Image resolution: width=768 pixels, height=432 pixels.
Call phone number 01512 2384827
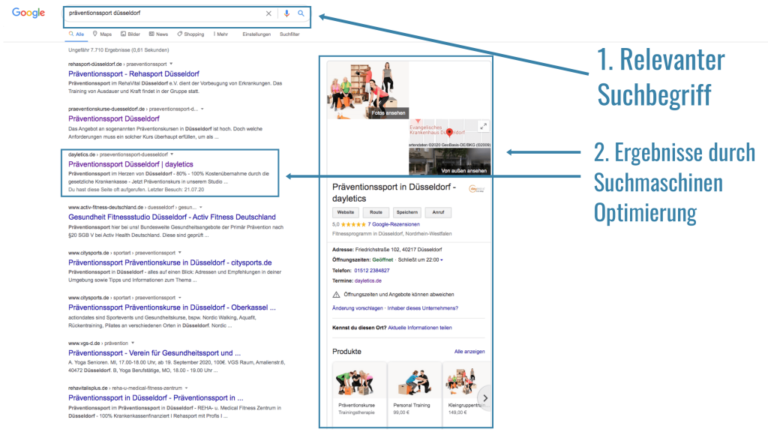(x=372, y=270)
